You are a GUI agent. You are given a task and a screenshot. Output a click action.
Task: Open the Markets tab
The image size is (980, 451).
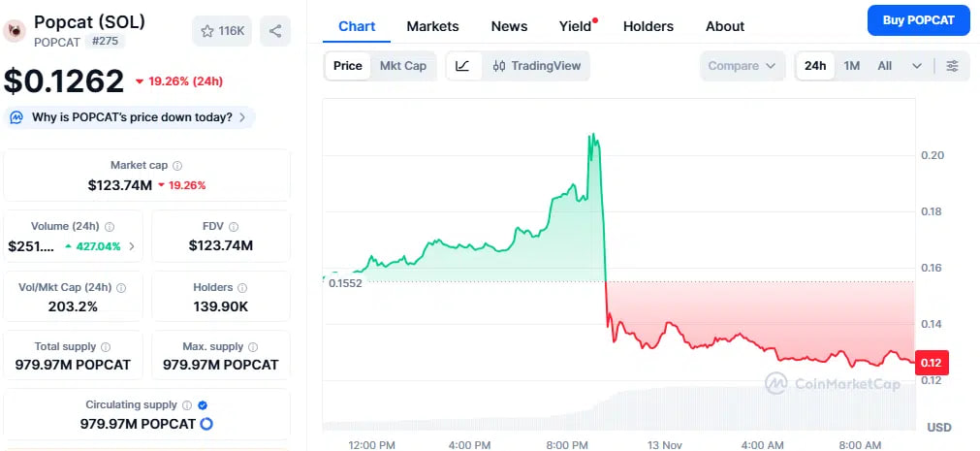coord(432,26)
